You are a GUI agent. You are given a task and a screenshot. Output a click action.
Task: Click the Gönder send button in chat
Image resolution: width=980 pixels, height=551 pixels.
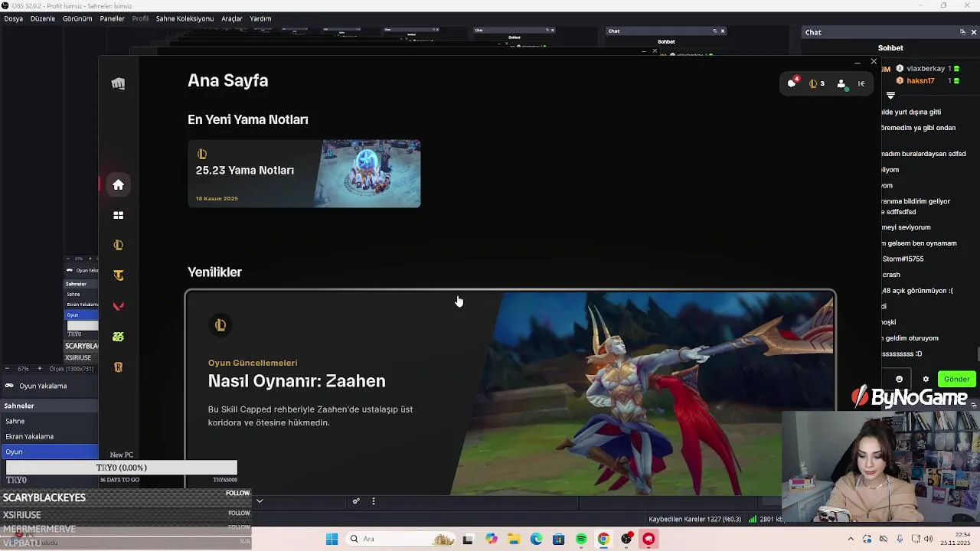pyautogui.click(x=956, y=379)
